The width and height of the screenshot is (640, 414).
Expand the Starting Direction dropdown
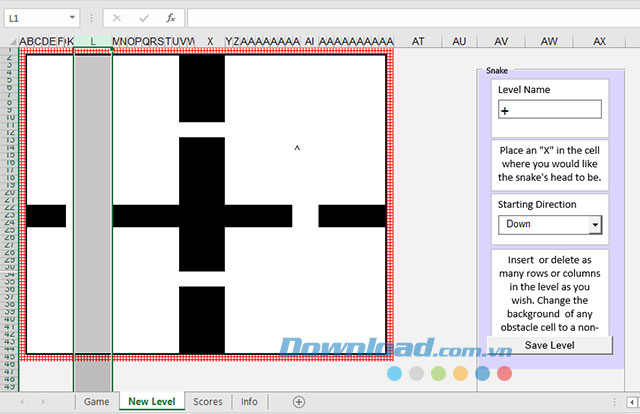click(595, 225)
